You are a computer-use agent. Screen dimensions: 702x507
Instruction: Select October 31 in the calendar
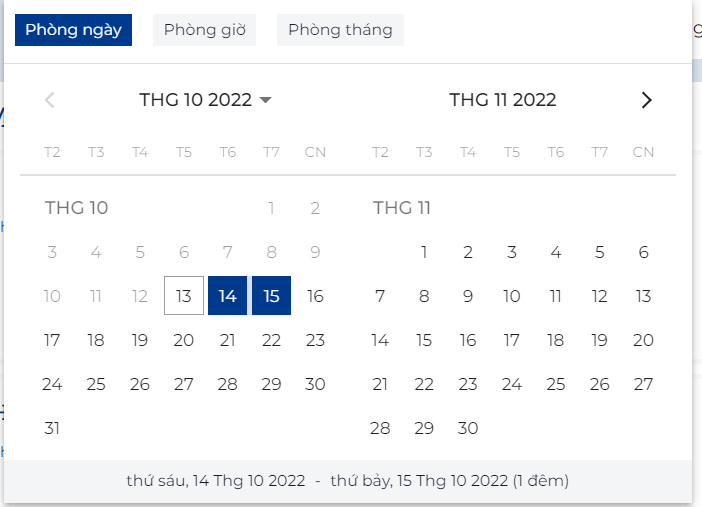[52, 428]
